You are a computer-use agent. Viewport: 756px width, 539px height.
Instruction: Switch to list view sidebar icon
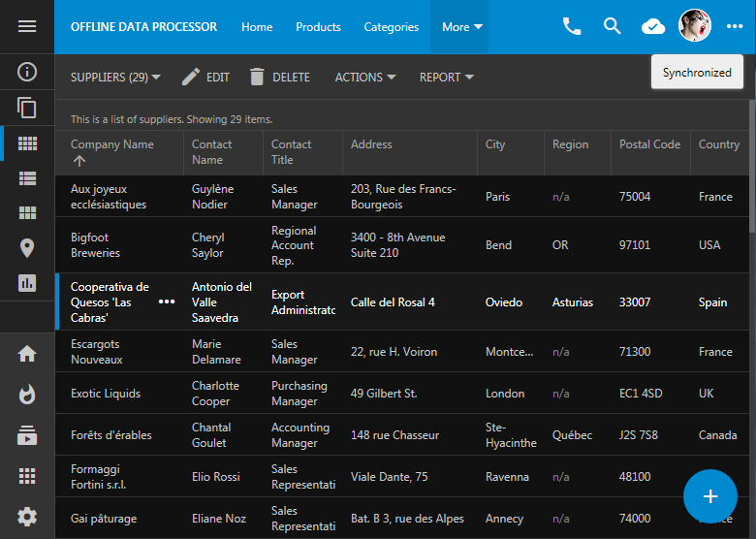[27, 178]
